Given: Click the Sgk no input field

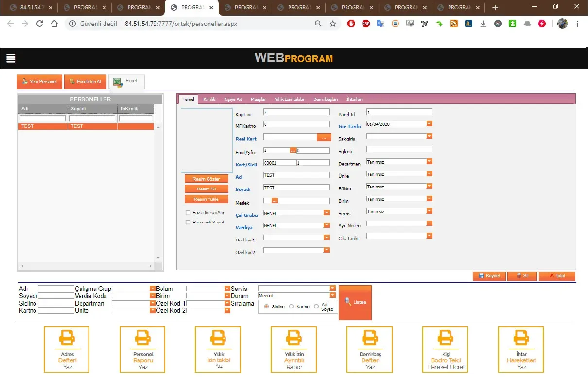Looking at the screenshot, I should [399, 149].
